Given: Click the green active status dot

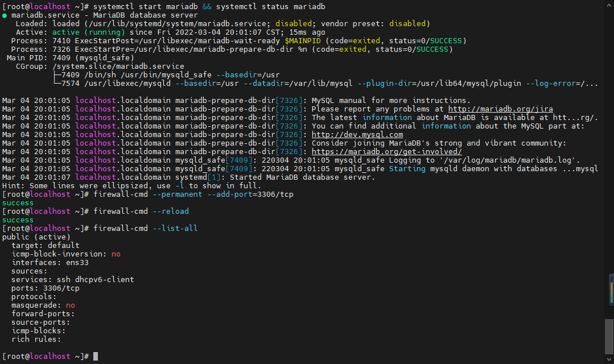Looking at the screenshot, I should coord(5,15).
